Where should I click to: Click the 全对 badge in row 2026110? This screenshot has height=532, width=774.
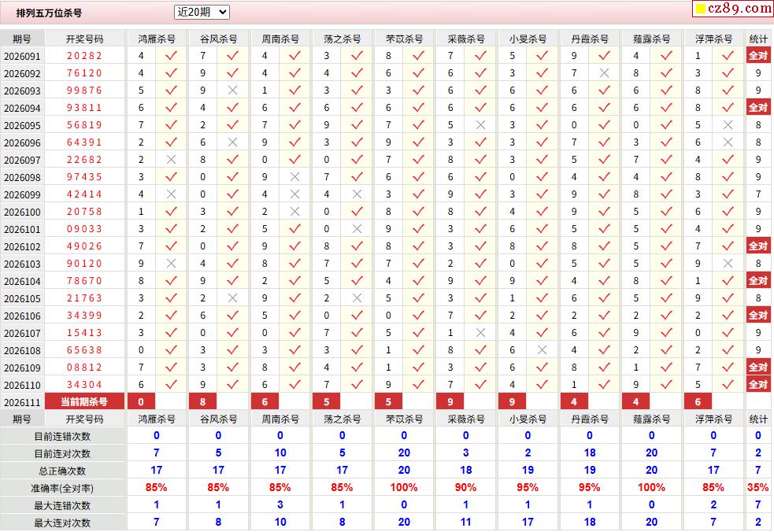pos(758,385)
